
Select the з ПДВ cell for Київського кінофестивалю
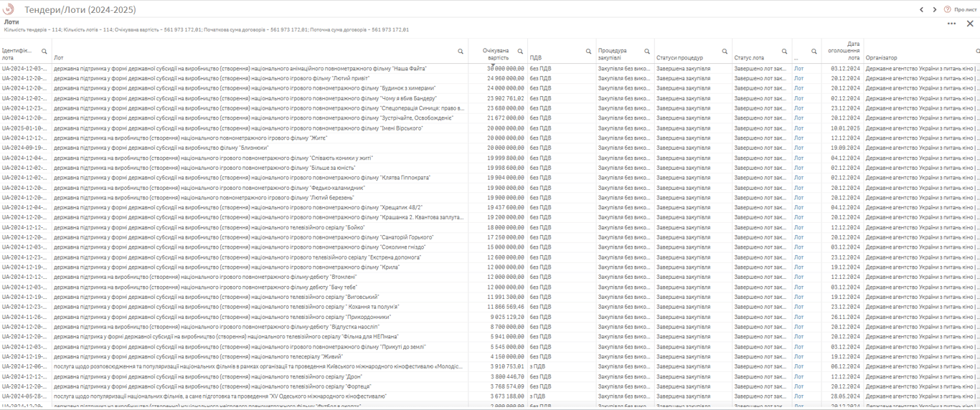[x=537, y=366]
